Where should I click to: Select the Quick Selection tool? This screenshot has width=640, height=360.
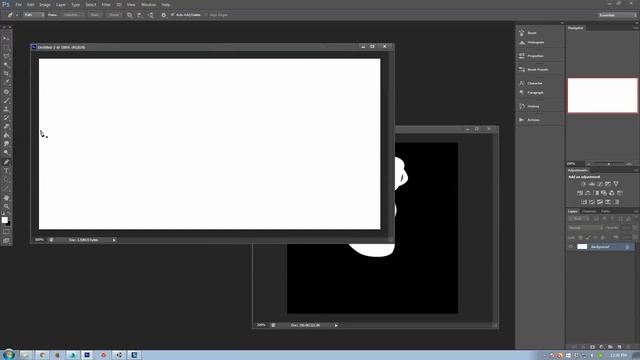point(6,65)
